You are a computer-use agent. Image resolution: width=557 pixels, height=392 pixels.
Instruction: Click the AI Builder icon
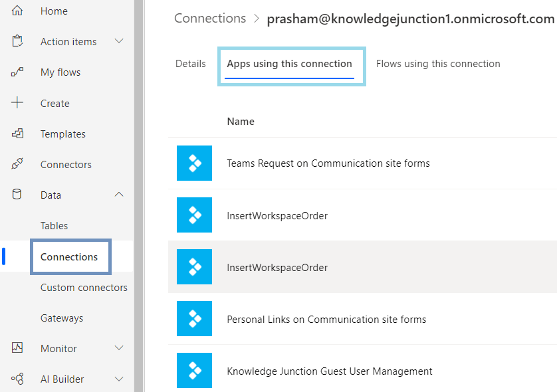(18, 379)
